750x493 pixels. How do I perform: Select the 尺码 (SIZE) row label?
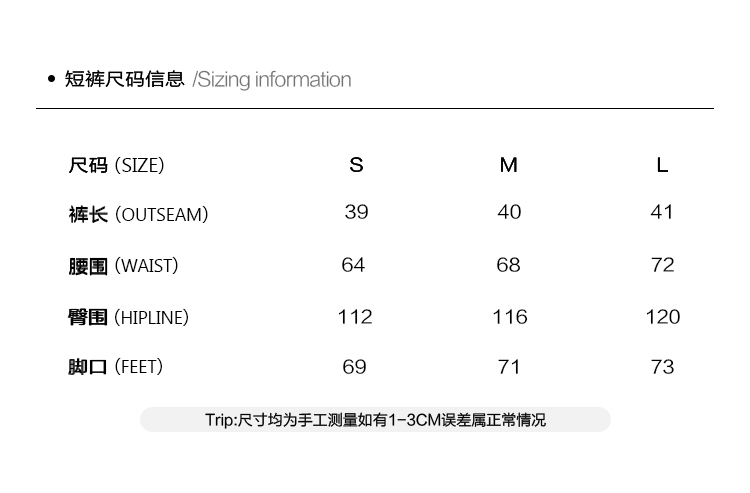click(x=116, y=165)
